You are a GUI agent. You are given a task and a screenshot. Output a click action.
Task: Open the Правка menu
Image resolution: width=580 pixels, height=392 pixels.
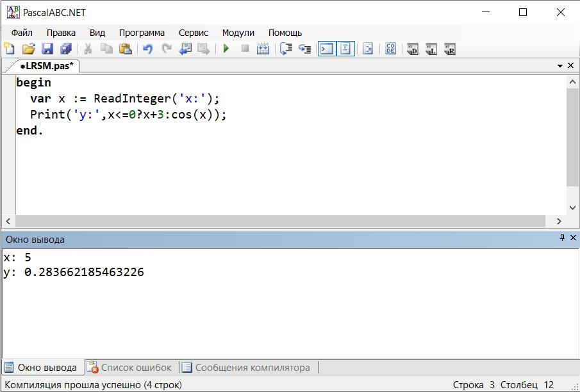click(61, 33)
